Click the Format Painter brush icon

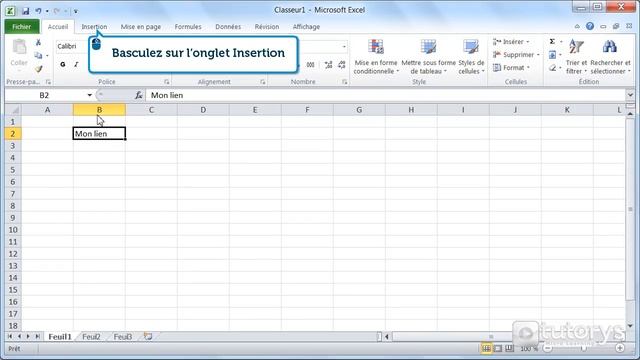pyautogui.click(x=38, y=69)
